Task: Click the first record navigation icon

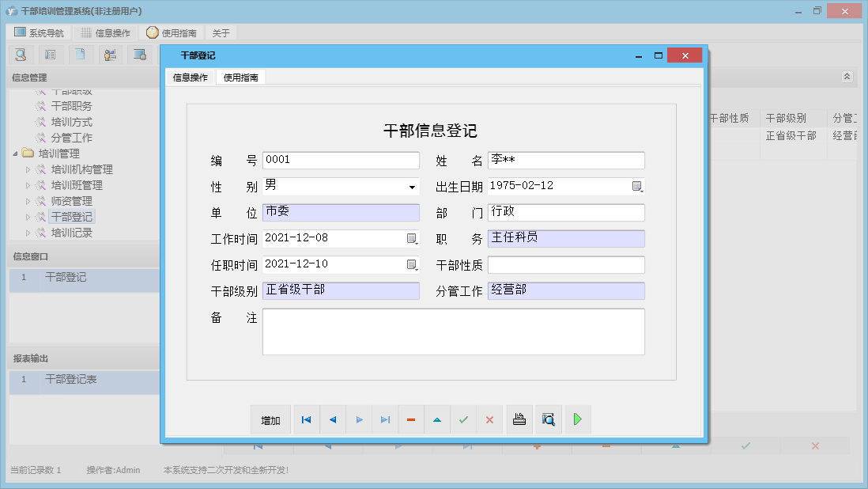Action: [306, 420]
